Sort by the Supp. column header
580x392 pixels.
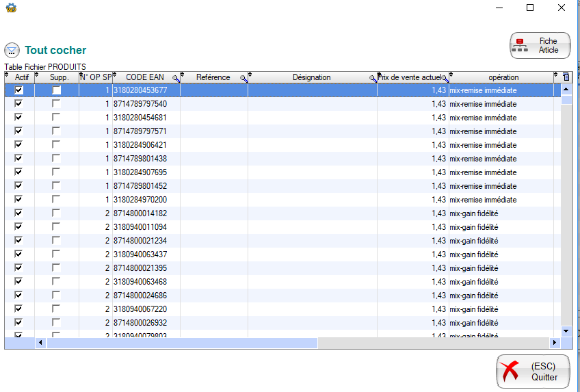pyautogui.click(x=60, y=77)
